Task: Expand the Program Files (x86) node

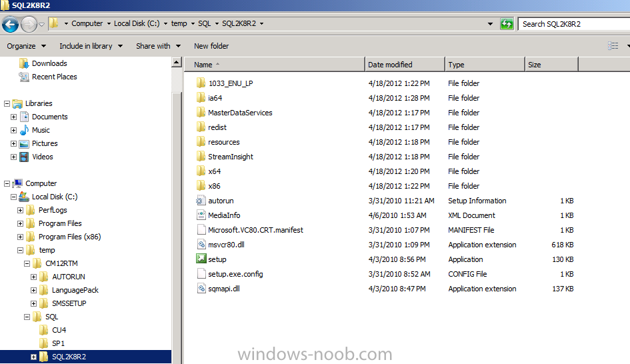Action: pos(20,237)
